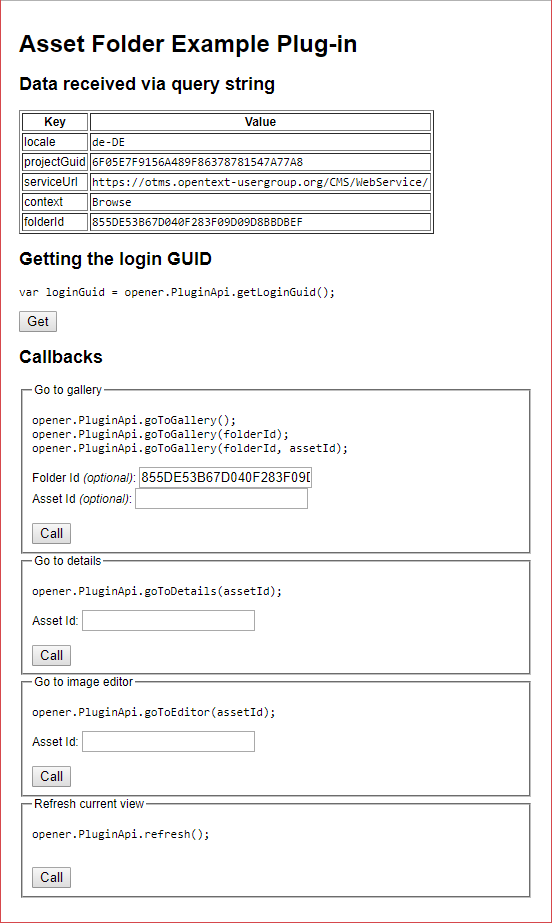Click the Key column header

55,122
